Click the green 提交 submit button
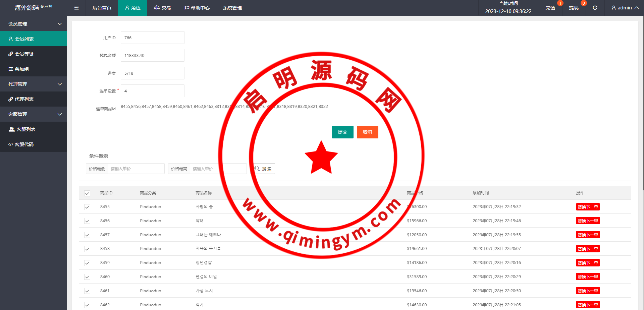Viewport: 644px width, 310px height. 342,132
